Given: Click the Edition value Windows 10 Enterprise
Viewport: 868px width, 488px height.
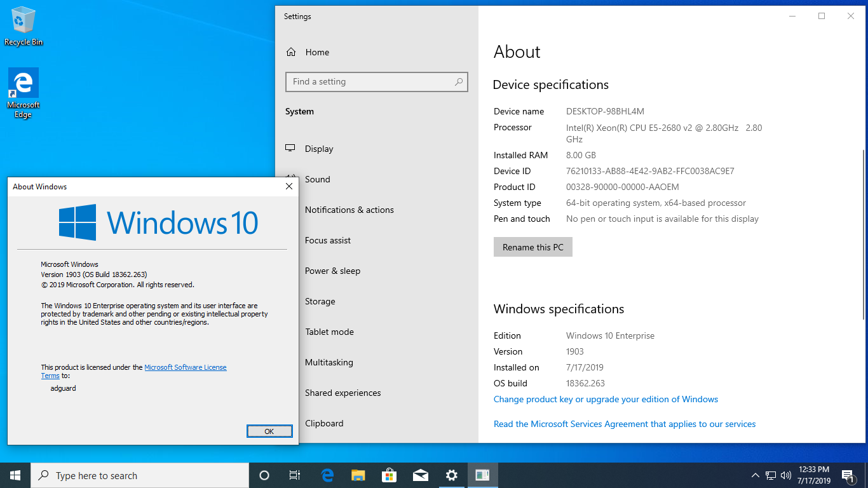Looking at the screenshot, I should point(610,335).
